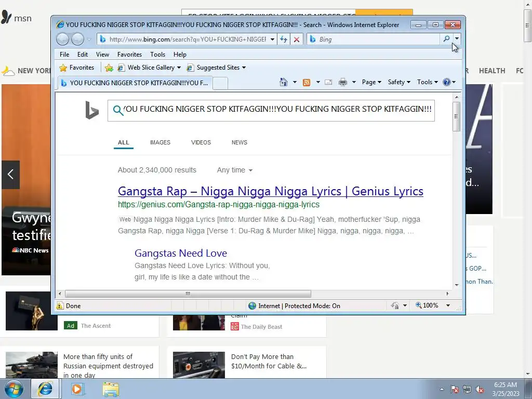Open the Windows Start menu
Viewport: 532px width, 399px height.
click(x=14, y=389)
